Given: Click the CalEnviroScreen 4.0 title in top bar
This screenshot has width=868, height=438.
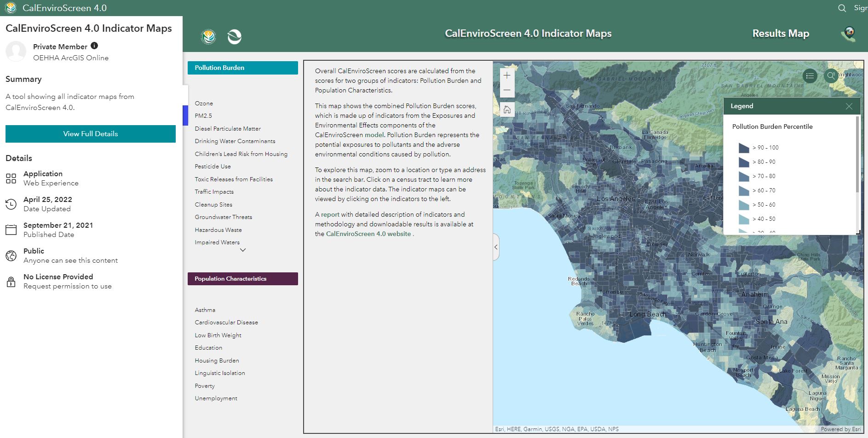Looking at the screenshot, I should pos(64,8).
